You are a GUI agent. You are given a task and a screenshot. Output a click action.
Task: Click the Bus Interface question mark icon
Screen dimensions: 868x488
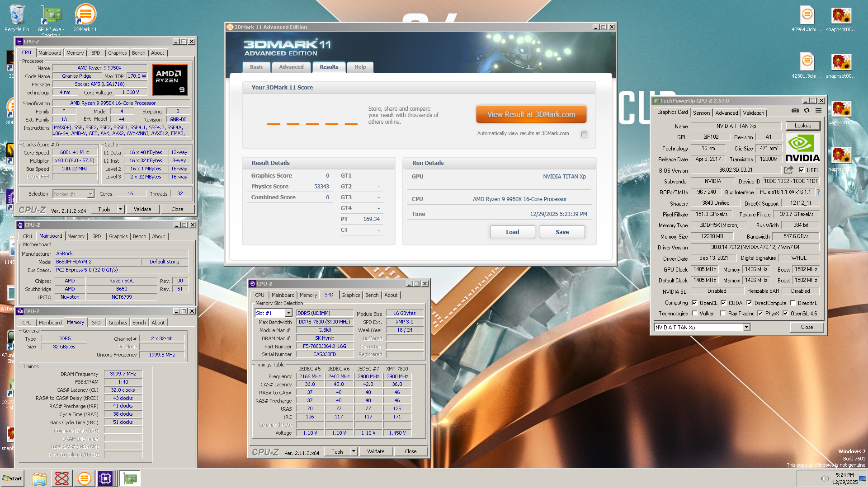click(x=818, y=192)
